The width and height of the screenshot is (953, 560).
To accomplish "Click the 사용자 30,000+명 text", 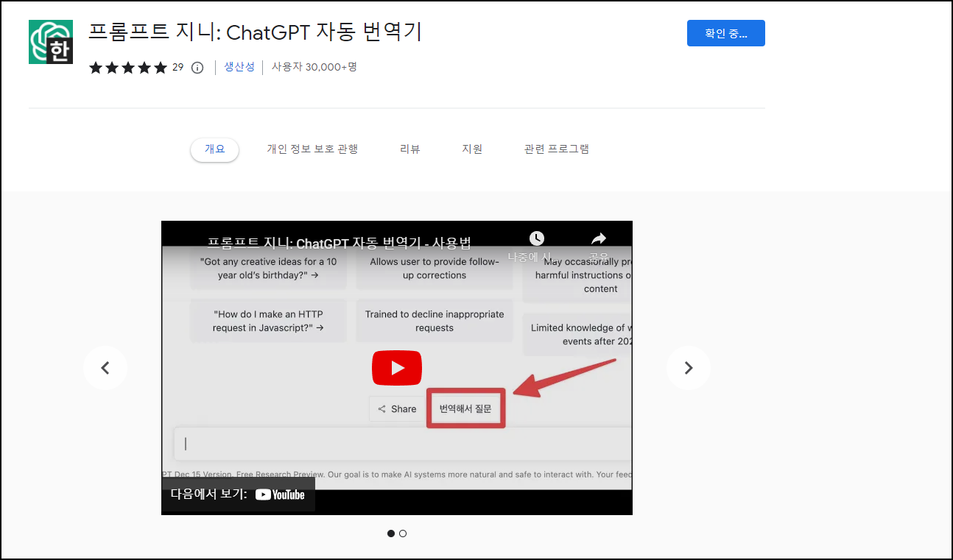I will [314, 67].
